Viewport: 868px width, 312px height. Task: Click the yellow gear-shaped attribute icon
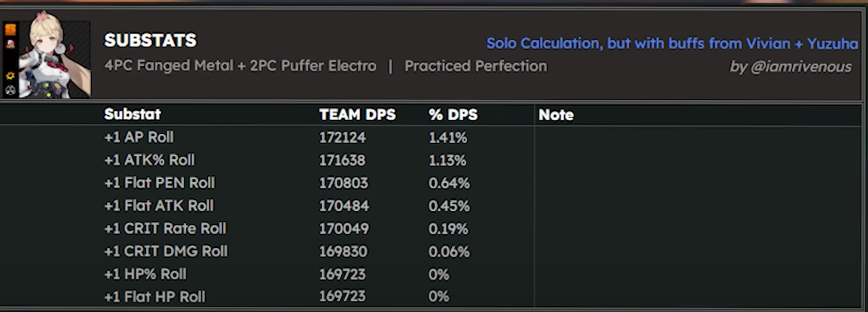point(10,76)
